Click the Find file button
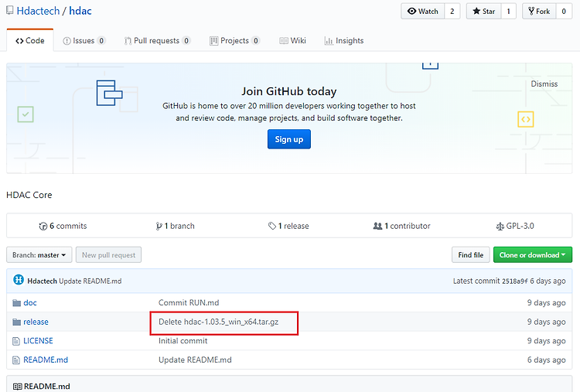This screenshot has width=580, height=392. [x=470, y=255]
